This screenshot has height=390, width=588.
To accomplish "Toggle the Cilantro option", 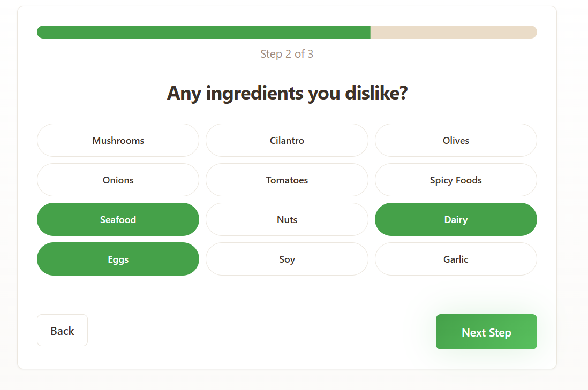I will 287,140.
